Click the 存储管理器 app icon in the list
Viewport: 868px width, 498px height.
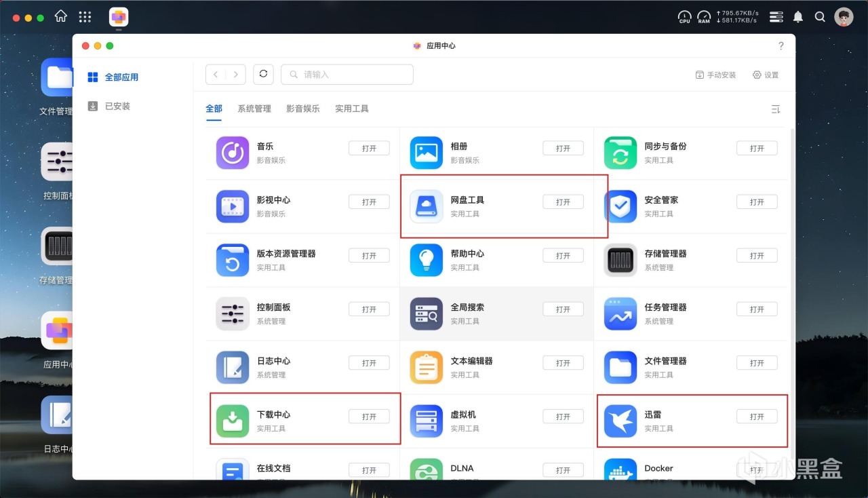[620, 260]
